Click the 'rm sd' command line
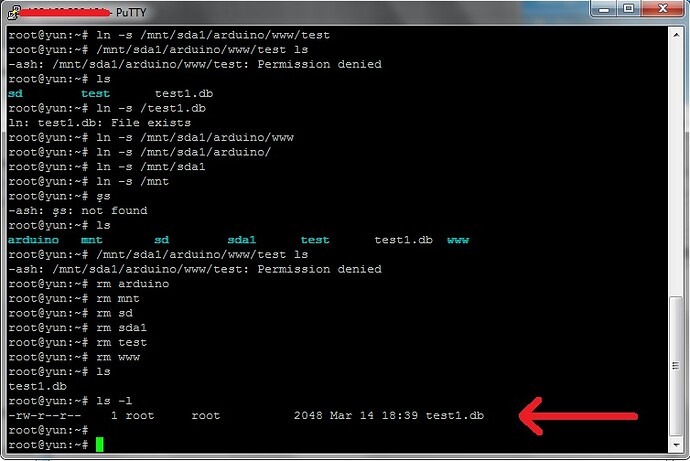 click(x=114, y=313)
